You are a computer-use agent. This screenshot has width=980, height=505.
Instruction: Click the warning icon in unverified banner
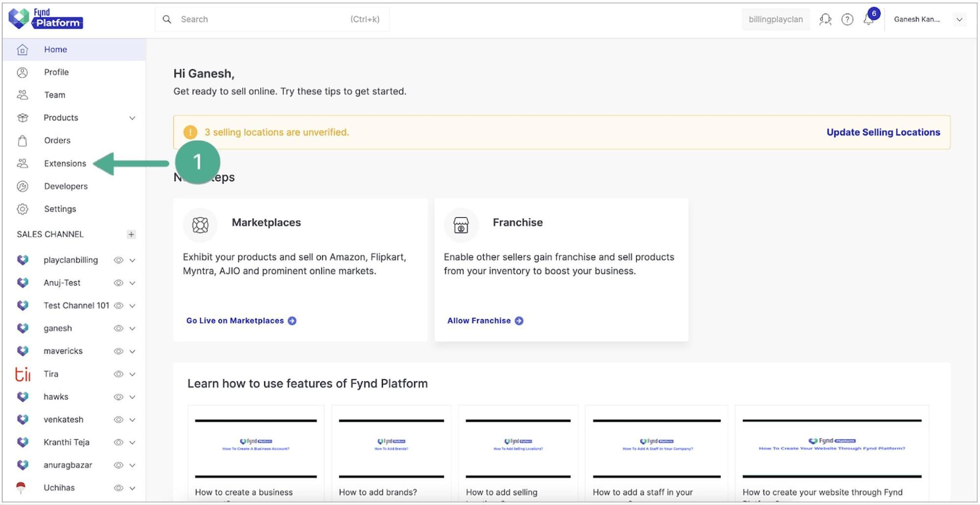click(x=190, y=132)
